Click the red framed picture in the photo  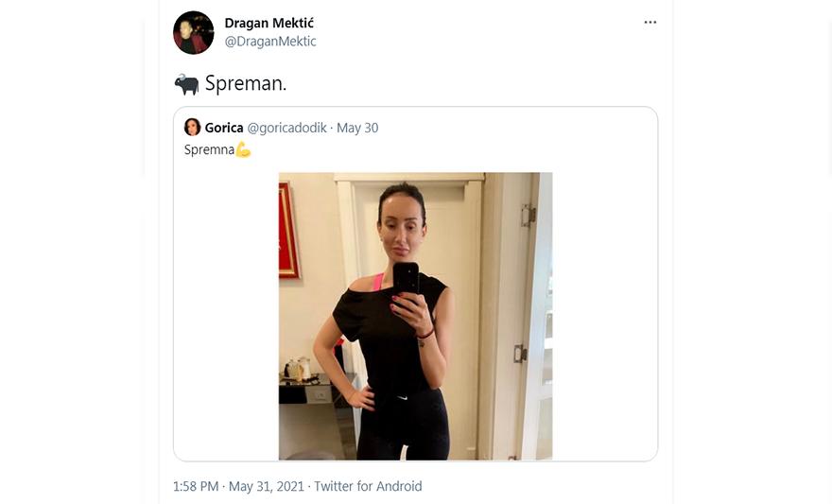pos(288,230)
